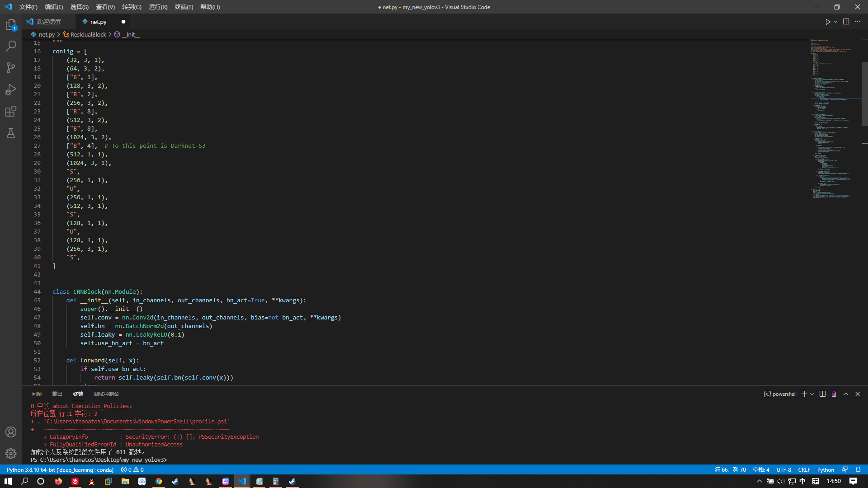Open the 选择(S) menu
The height and width of the screenshot is (488, 868).
(80, 7)
